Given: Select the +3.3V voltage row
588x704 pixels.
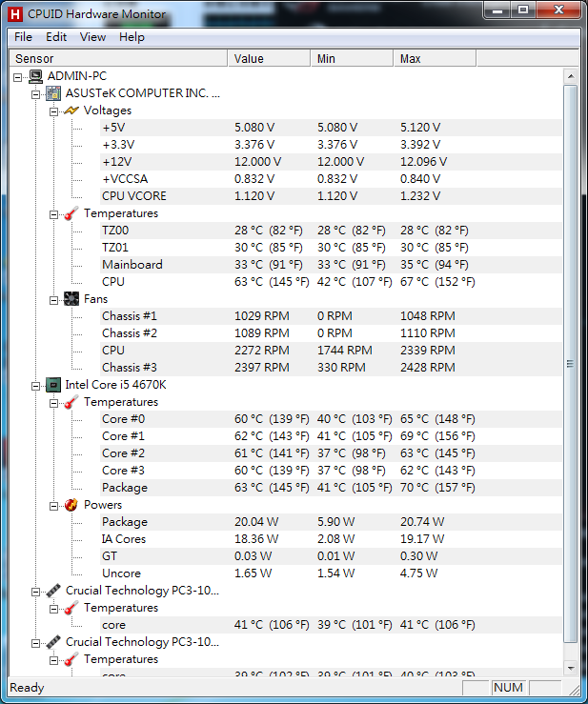Looking at the screenshot, I should (x=331, y=145).
